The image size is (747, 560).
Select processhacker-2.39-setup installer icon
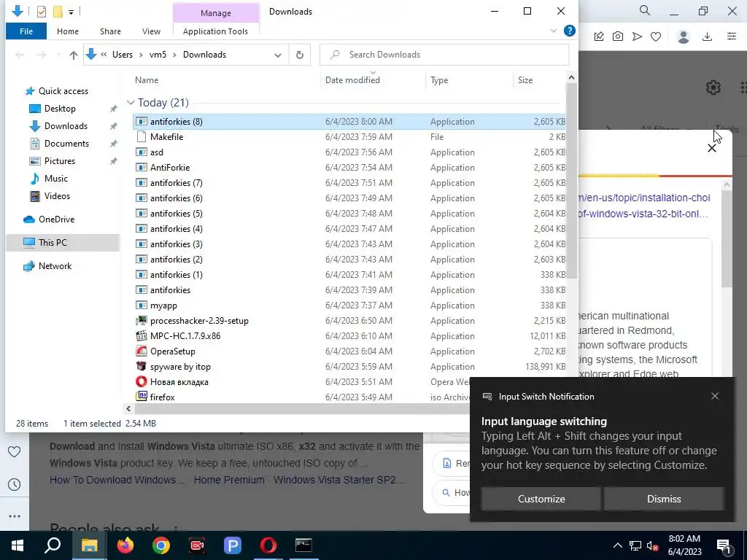click(x=141, y=321)
